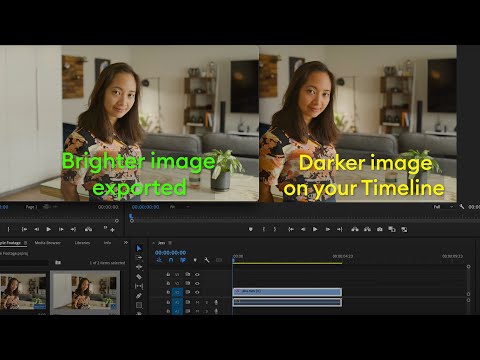Screen dimensions: 480x360
Task: Step forward one frame in Program monitor
Action: 327,229
